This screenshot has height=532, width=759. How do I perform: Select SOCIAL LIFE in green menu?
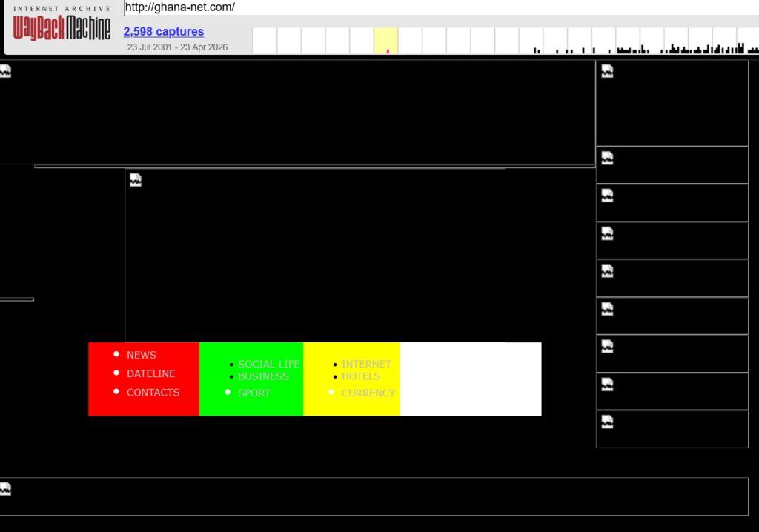268,364
